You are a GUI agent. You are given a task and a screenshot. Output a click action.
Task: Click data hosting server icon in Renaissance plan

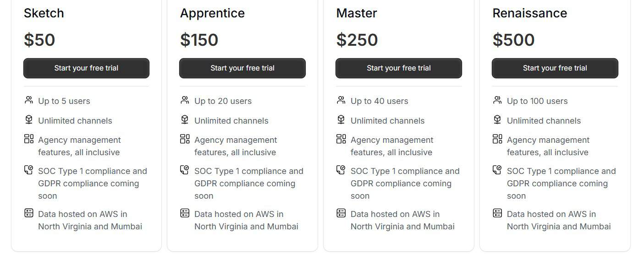[497, 213]
